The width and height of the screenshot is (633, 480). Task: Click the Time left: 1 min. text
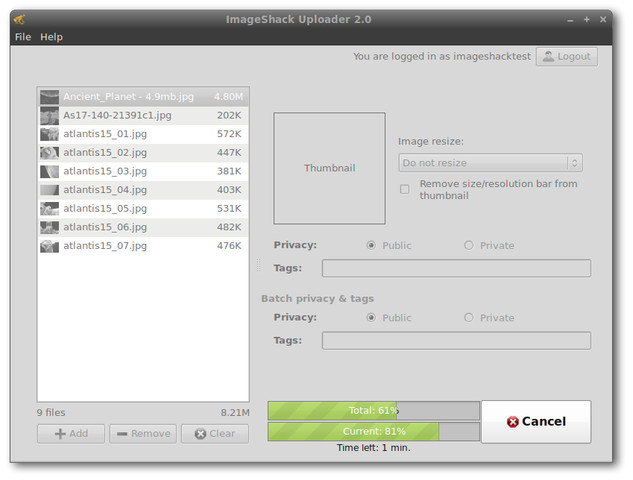click(x=373, y=448)
